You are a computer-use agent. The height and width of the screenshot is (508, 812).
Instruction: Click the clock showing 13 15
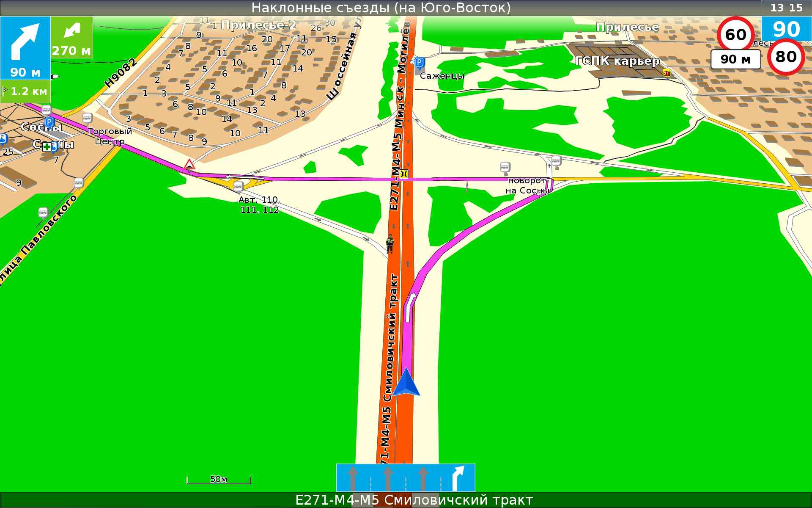tap(786, 8)
